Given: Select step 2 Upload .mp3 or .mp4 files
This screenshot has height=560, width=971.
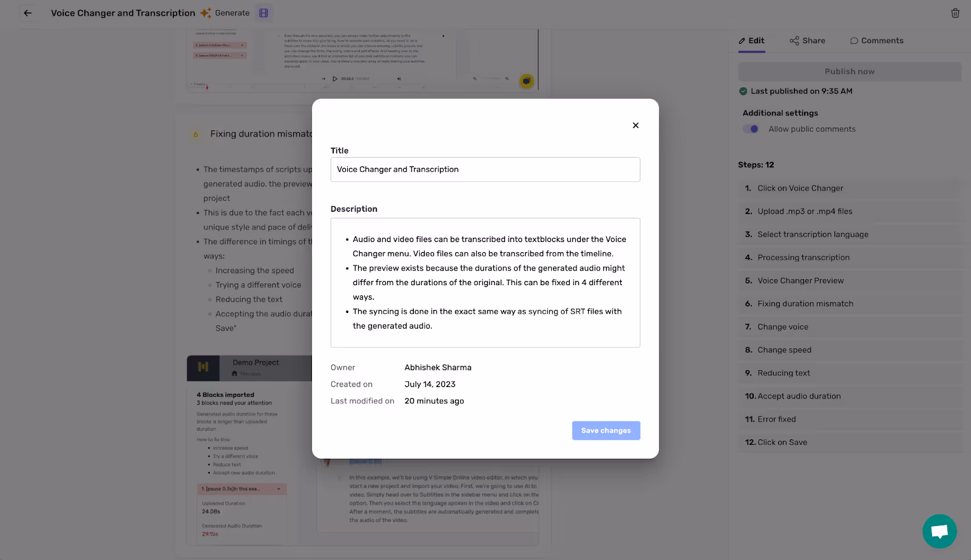Looking at the screenshot, I should 850,211.
